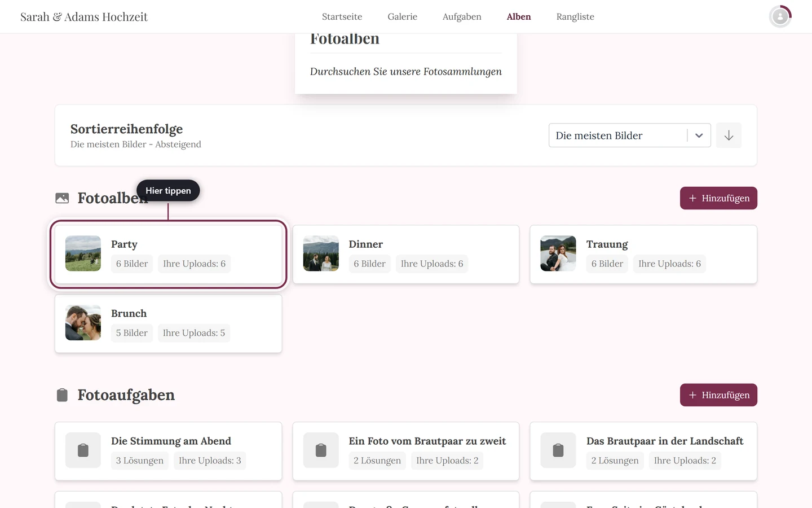Click clipboard icon of Das Brautpaar in der Landschaft
This screenshot has height=508, width=812.
click(558, 450)
